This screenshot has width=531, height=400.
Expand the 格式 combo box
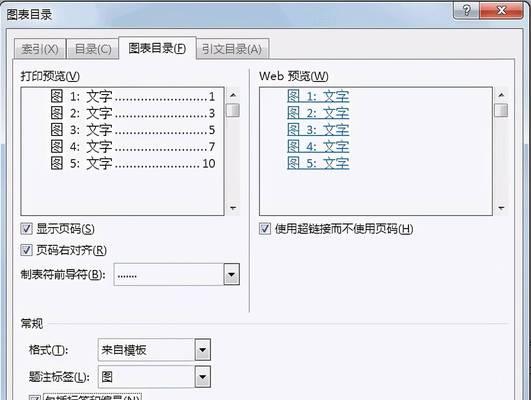[x=203, y=350]
